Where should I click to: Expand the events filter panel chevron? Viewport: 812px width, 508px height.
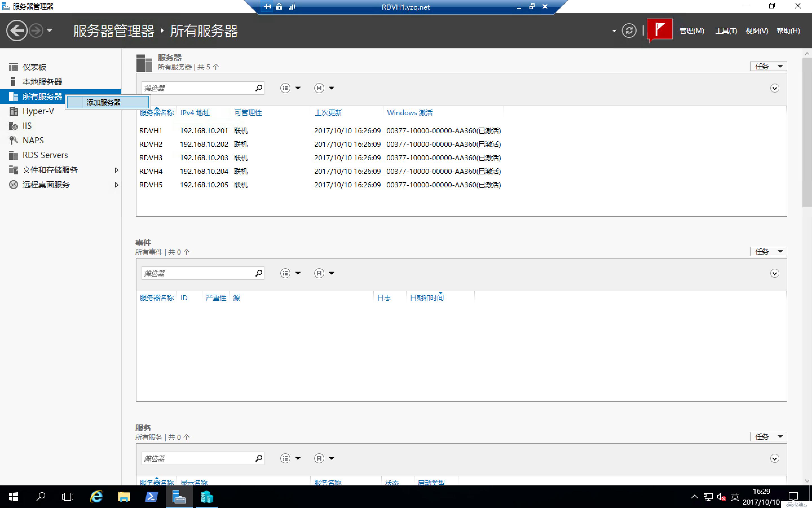775,273
